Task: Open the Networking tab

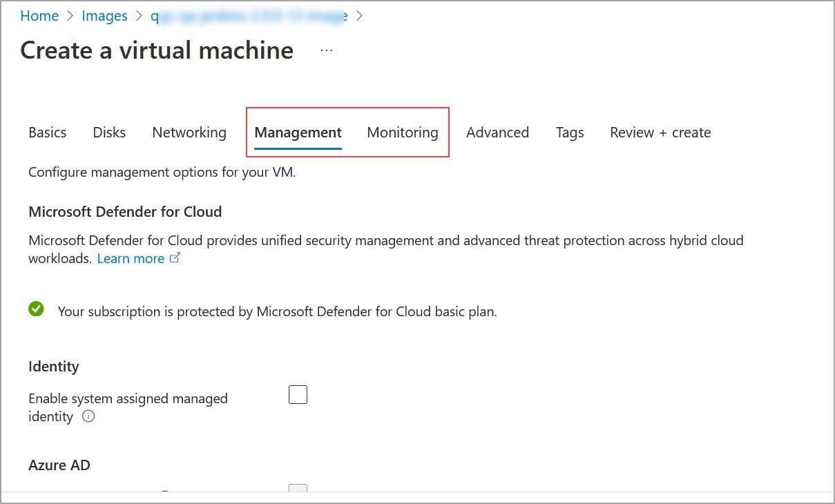Action: pos(189,132)
